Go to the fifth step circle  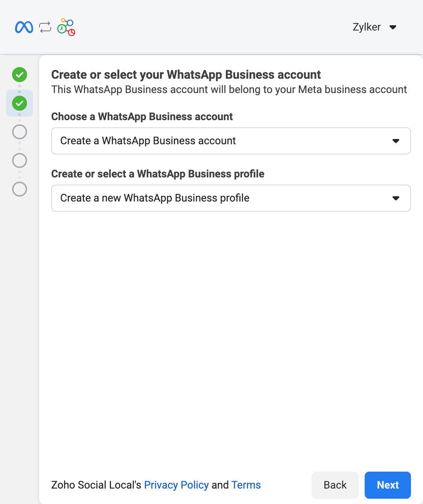point(20,189)
